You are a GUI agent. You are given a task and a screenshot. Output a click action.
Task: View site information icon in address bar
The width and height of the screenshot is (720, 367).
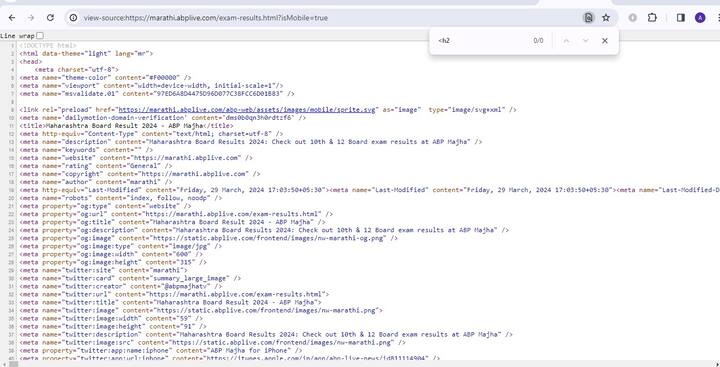73,18
